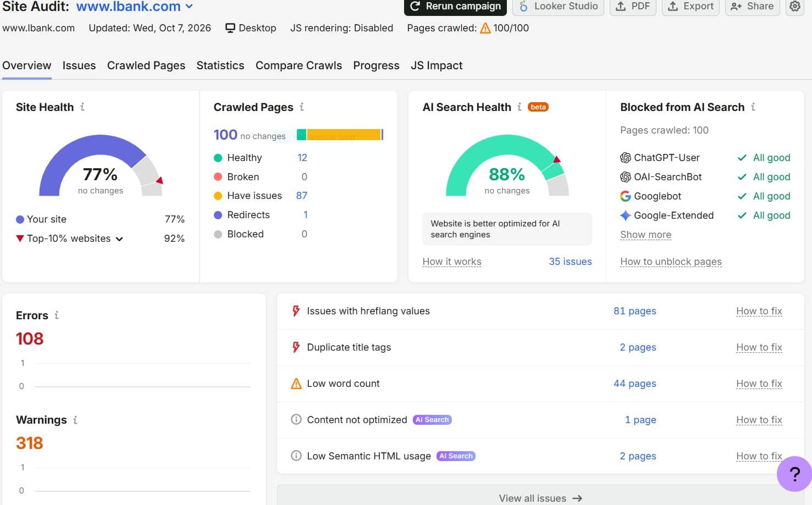Click the Blocked from AI Search info icon
The image size is (812, 505).
point(753,107)
